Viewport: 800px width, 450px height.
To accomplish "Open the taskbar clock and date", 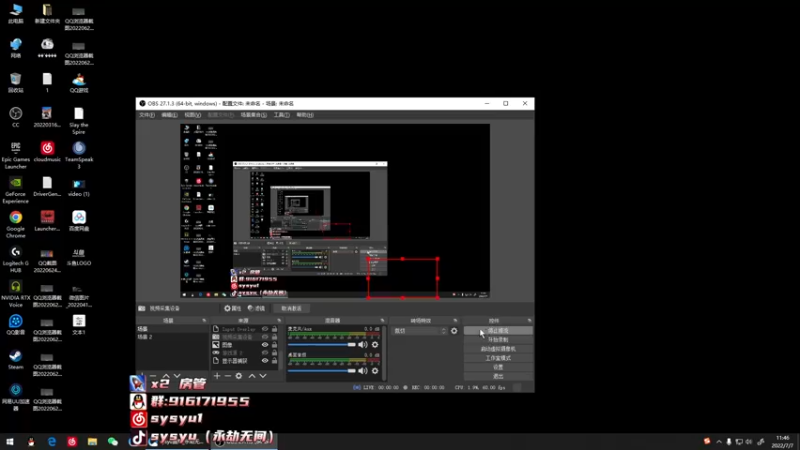I will (x=783, y=442).
